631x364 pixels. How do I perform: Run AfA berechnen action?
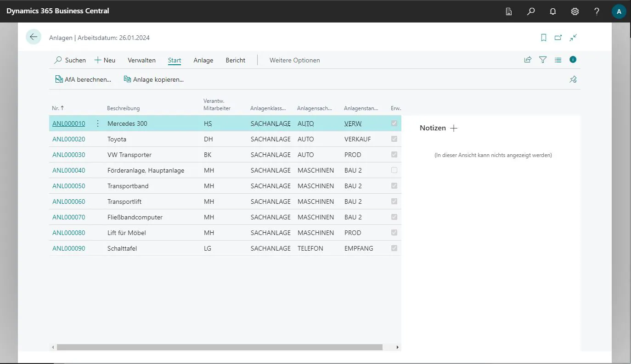(83, 79)
